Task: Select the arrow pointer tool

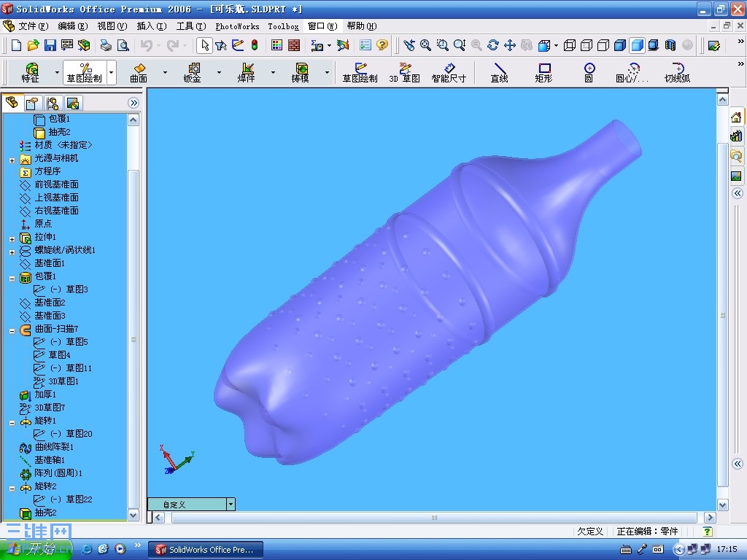Action: (x=204, y=45)
